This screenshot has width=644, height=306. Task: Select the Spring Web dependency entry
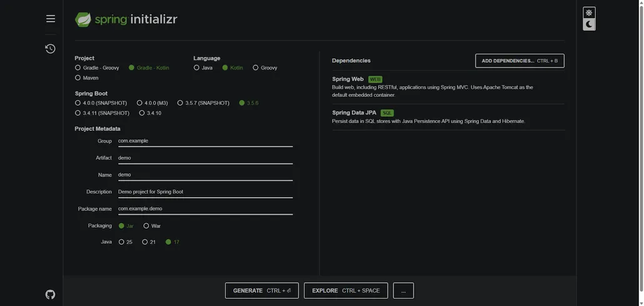pos(348,79)
